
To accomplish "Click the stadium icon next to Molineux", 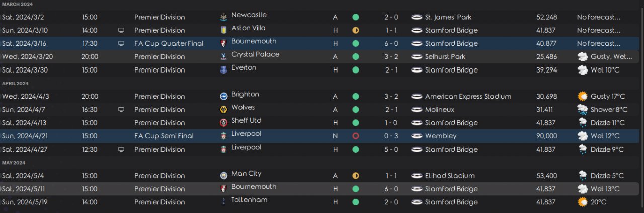I will tap(416, 110).
